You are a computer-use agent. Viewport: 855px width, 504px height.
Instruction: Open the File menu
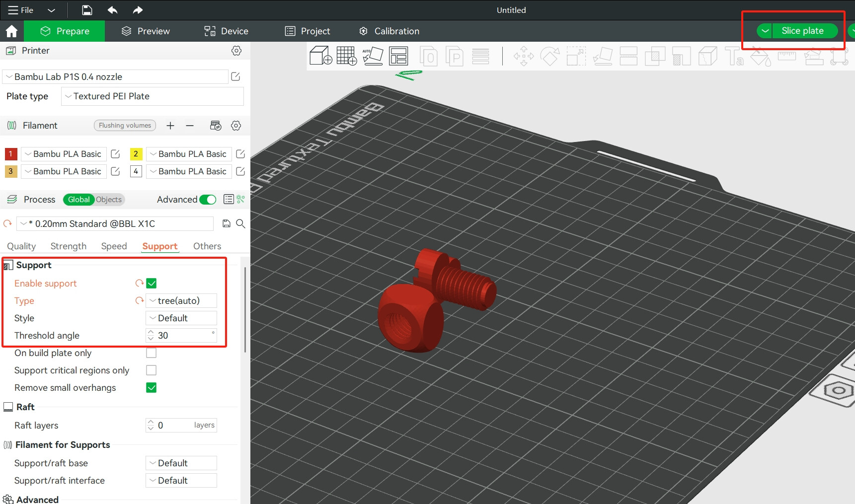coord(21,10)
